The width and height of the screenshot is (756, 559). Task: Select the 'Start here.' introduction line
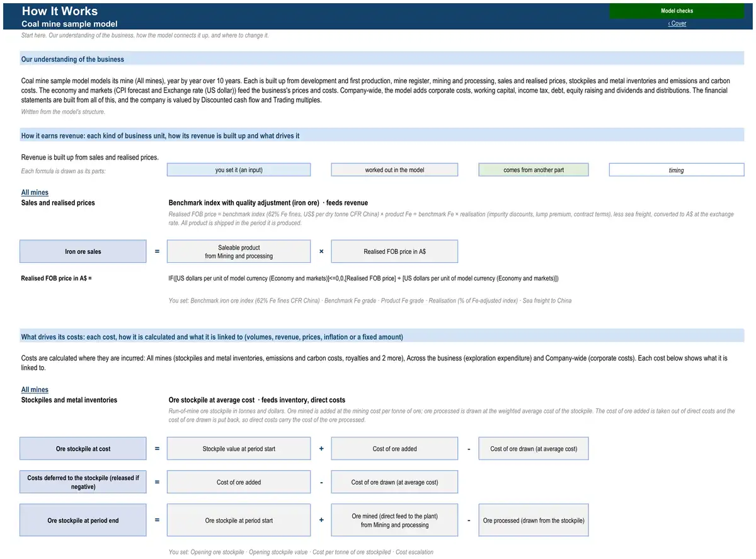point(145,35)
